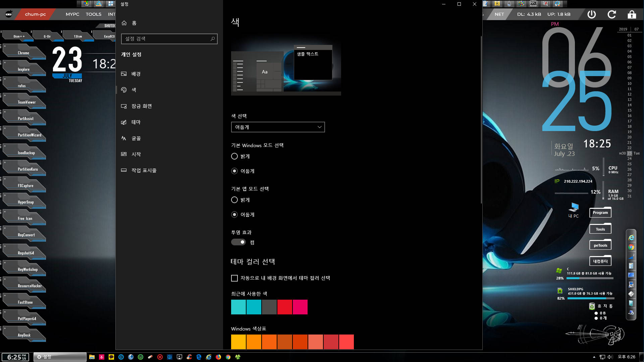Viewport: 644px width, 362px height.
Task: Launch PotPlayer64 from the left launcher
Action: pos(24,318)
